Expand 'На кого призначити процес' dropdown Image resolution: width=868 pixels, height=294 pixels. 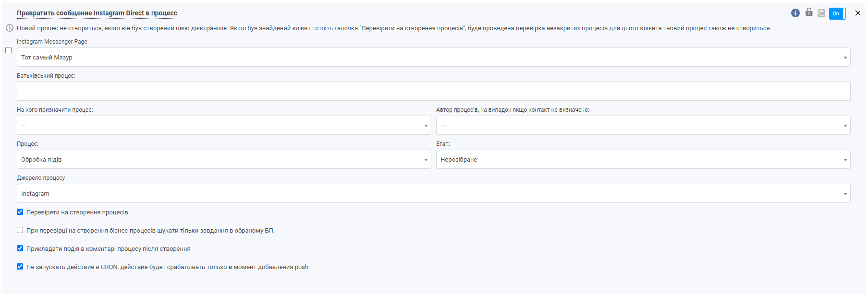pyautogui.click(x=224, y=125)
